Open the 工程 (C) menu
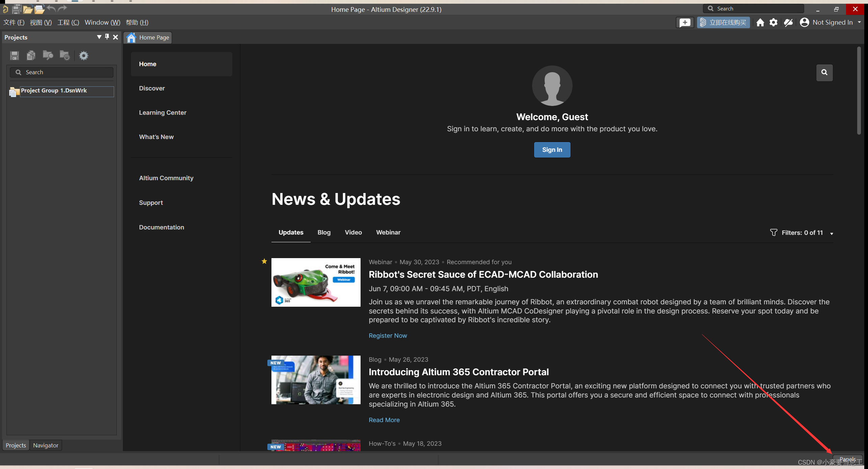Image resolution: width=868 pixels, height=469 pixels. pos(68,22)
